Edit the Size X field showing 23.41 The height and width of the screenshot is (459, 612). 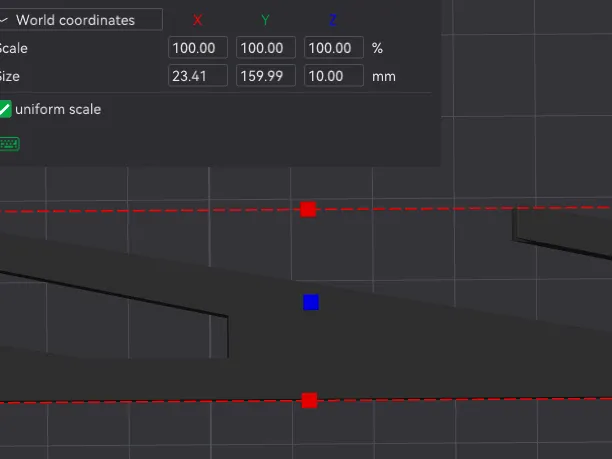198,76
